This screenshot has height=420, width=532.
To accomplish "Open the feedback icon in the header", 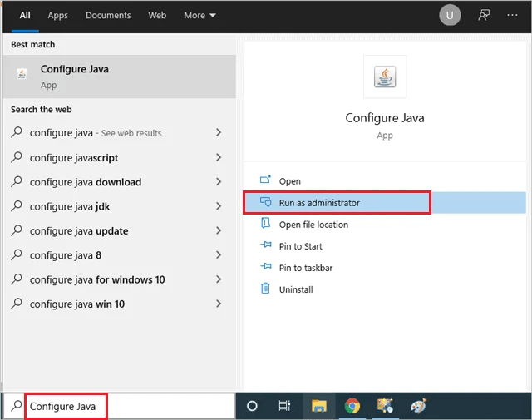I will pyautogui.click(x=484, y=15).
